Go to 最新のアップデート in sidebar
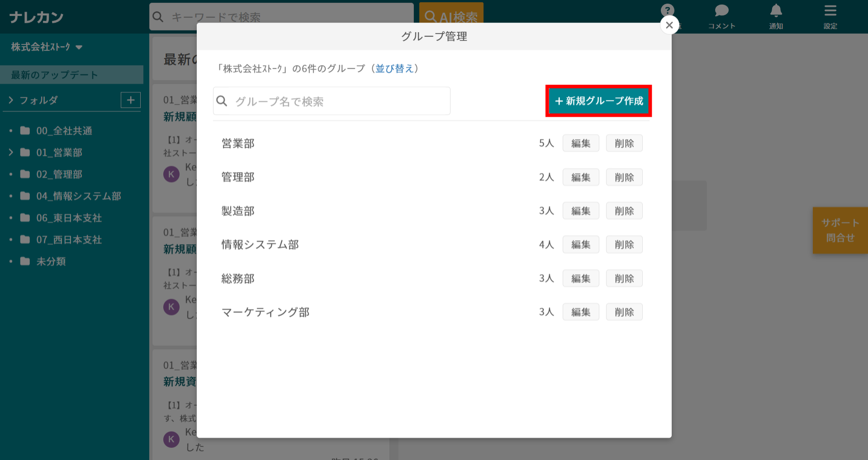Image resolution: width=868 pixels, height=460 pixels. click(71, 75)
